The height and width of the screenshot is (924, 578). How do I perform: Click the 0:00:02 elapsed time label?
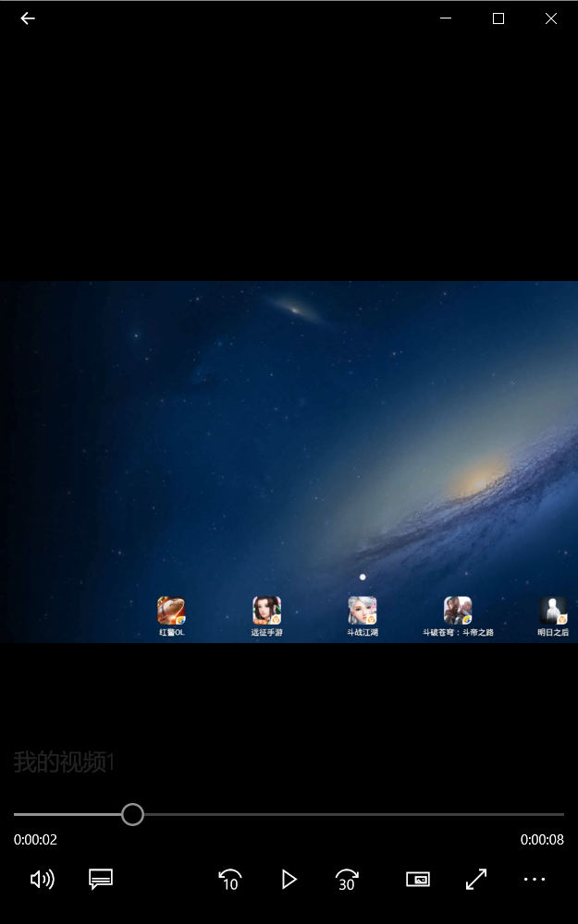click(35, 840)
